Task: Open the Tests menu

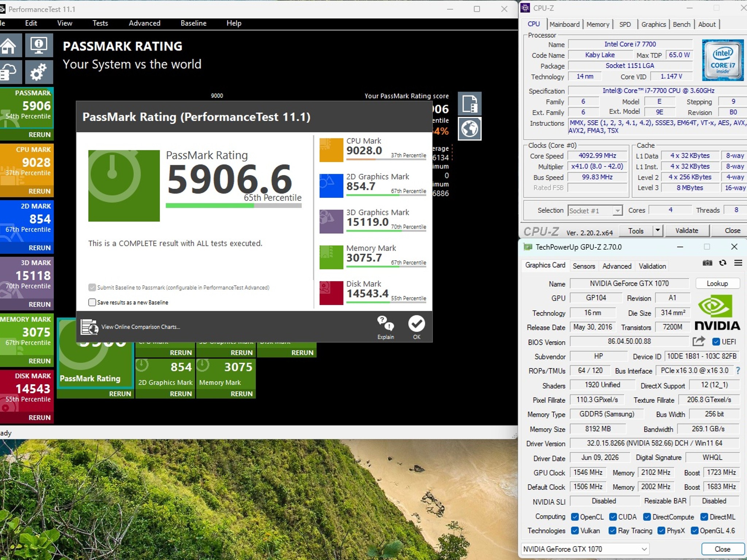Action: [x=100, y=23]
